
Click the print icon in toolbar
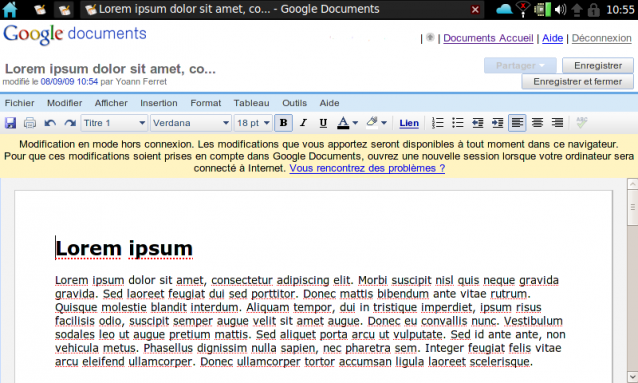coord(30,123)
